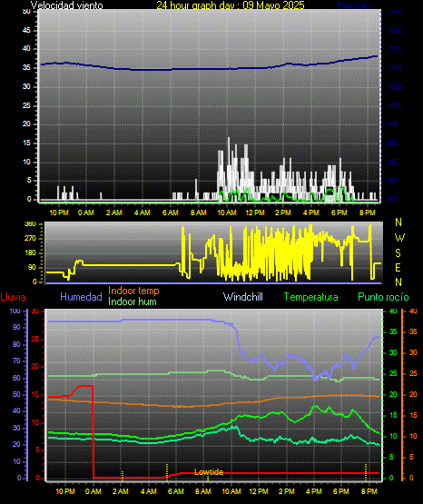Select the Lluvia legend label

14,297
